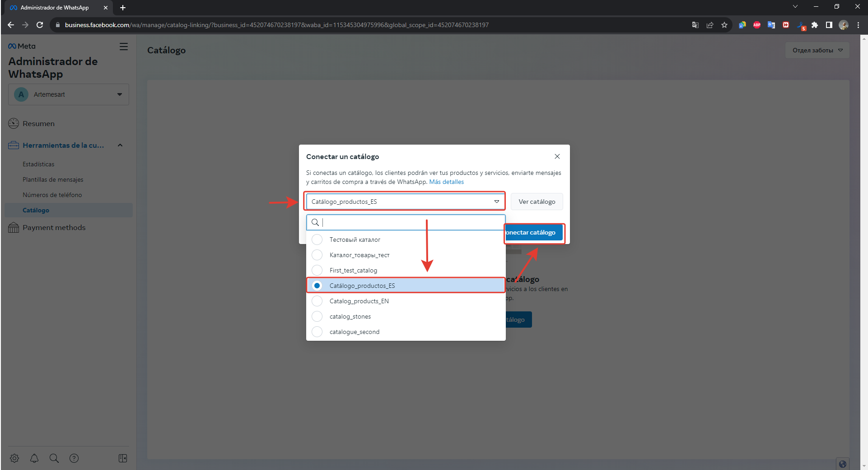Image resolution: width=868 pixels, height=470 pixels.
Task: Open the tab search chevron
Action: click(795, 7)
